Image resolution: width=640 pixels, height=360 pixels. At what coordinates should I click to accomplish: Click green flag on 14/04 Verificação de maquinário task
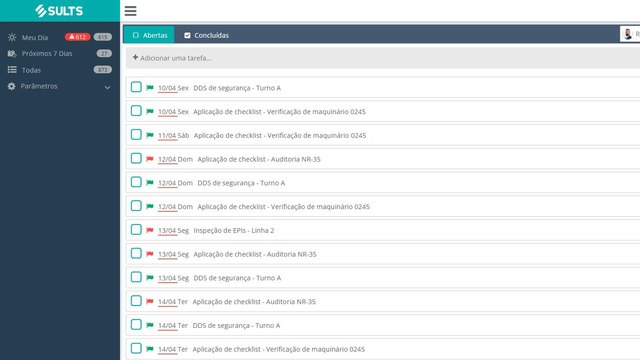coord(150,349)
